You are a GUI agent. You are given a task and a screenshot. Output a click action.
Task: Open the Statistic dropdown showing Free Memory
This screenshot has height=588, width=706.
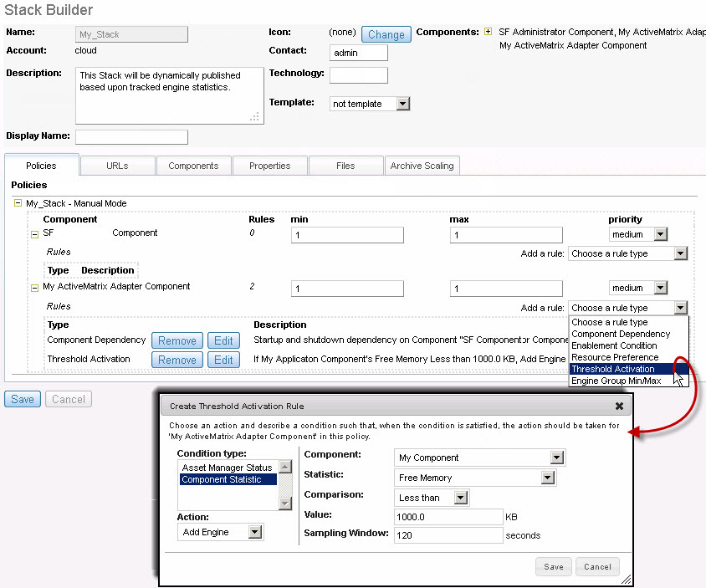point(547,478)
